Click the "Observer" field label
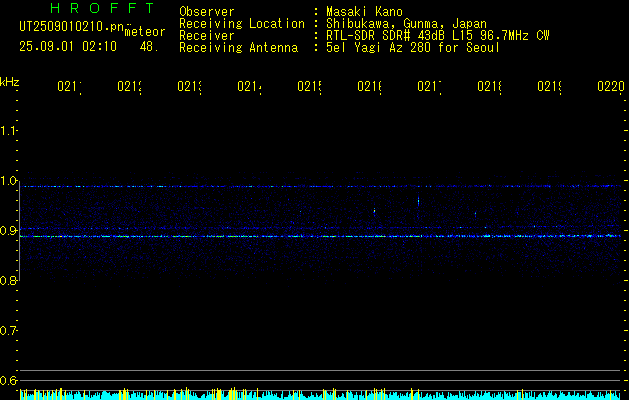 coord(207,12)
